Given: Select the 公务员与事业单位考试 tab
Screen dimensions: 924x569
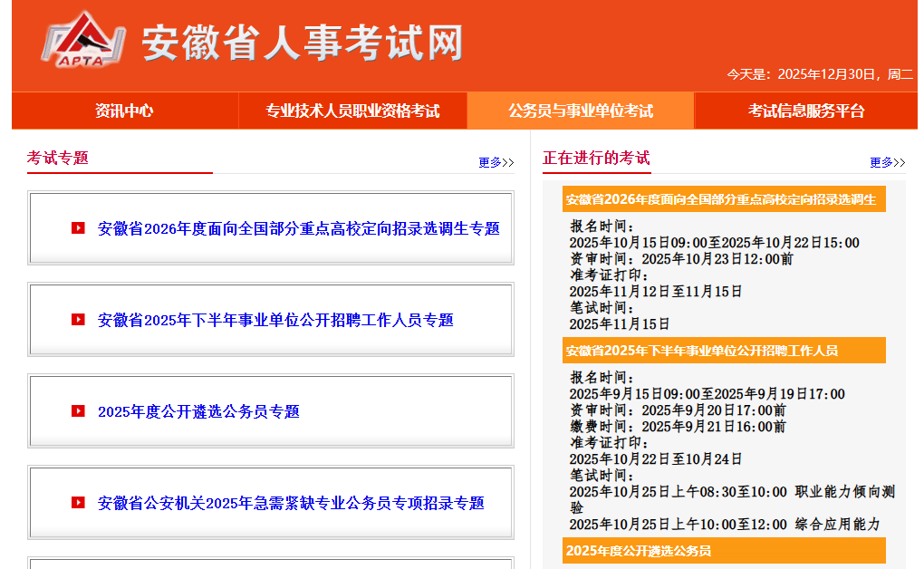Looking at the screenshot, I should click(581, 111).
